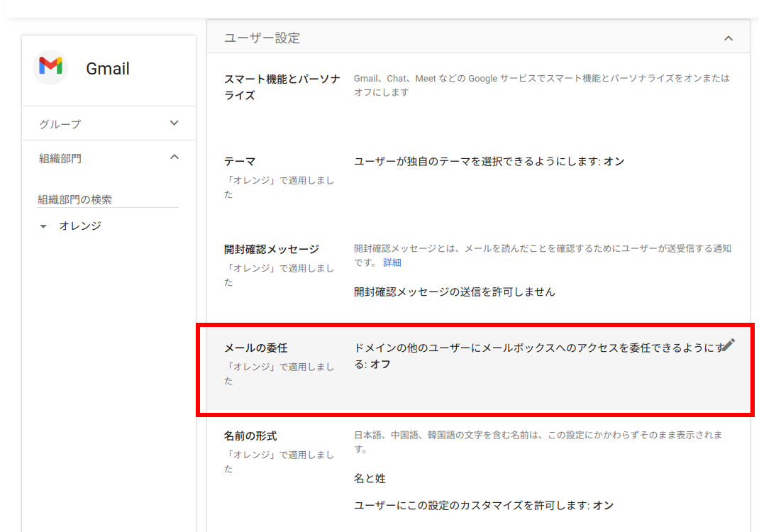Click the 名と姓 name format value
Viewport: 759px width, 532px height.
tap(370, 479)
